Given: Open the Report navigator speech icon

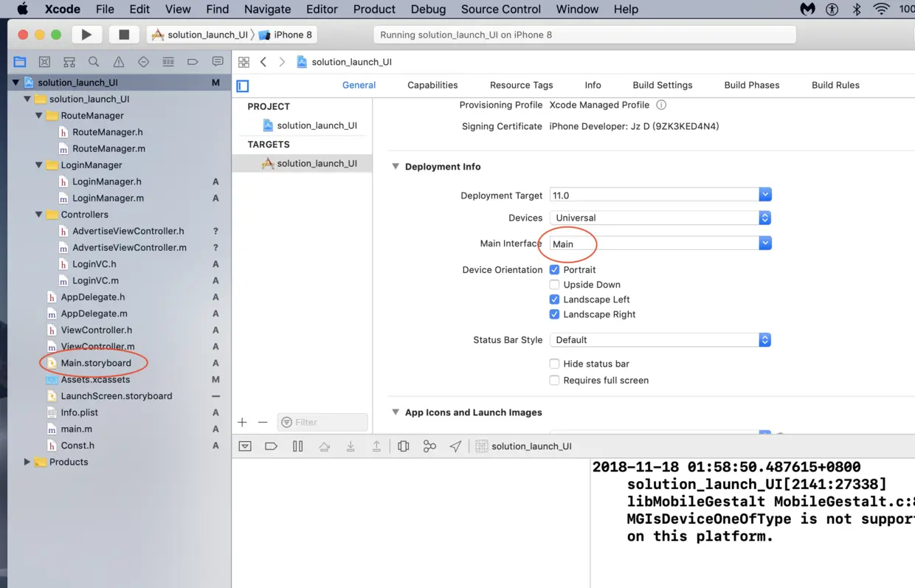Looking at the screenshot, I should [218, 62].
